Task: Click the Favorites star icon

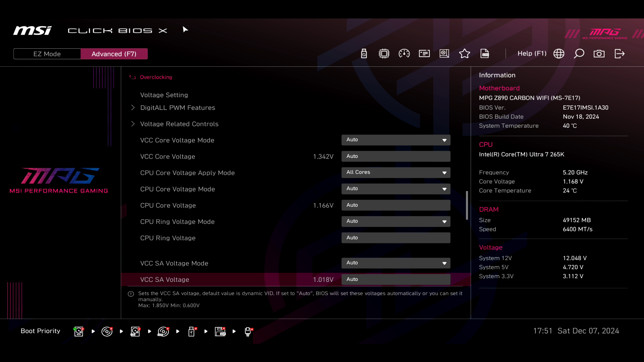Action: click(464, 54)
